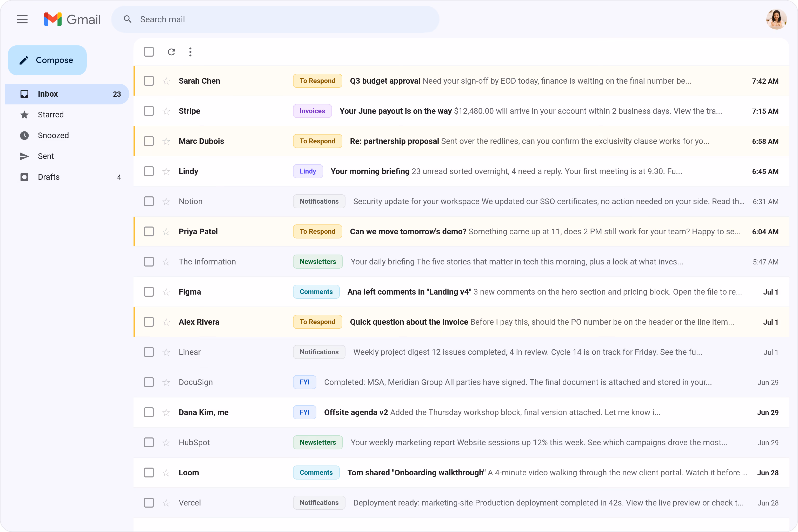Star the Linear weekly digest email

(x=166, y=352)
